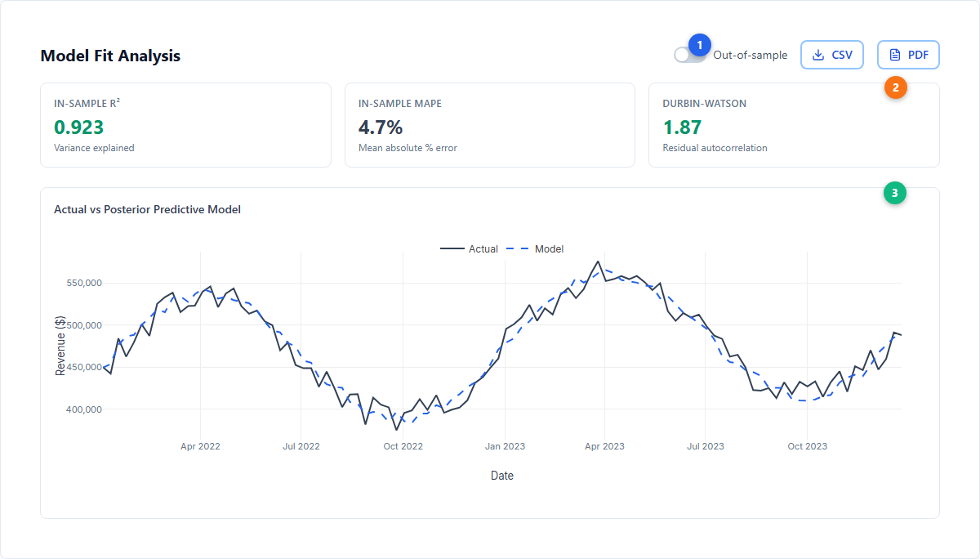This screenshot has width=980, height=559.
Task: Click the Jul 2023 x-axis tick label
Action: [x=706, y=446]
